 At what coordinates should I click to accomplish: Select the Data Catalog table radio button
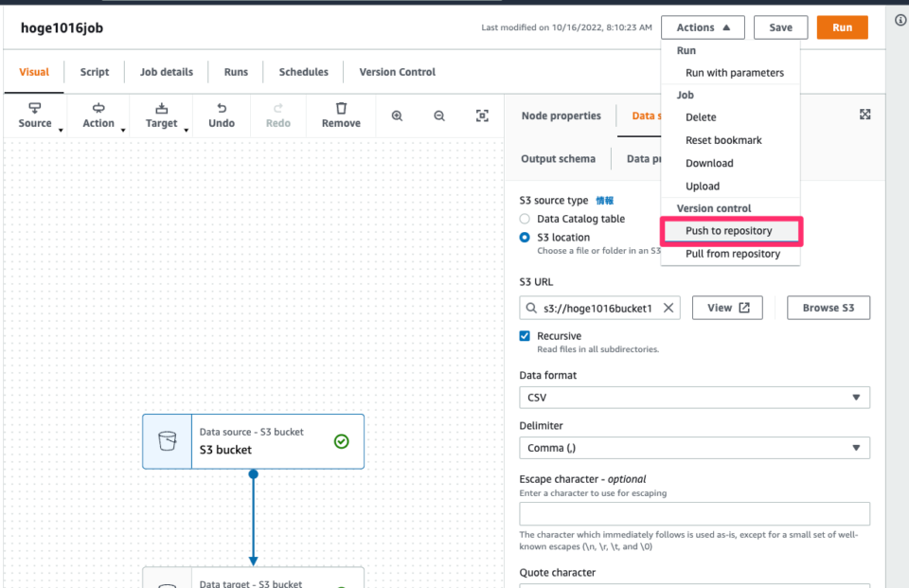[x=524, y=219]
